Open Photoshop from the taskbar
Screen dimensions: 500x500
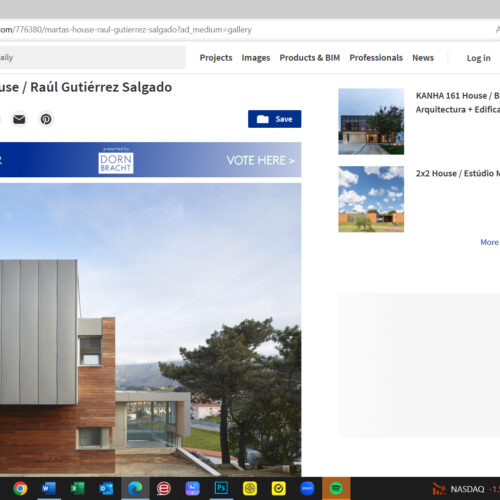221,489
